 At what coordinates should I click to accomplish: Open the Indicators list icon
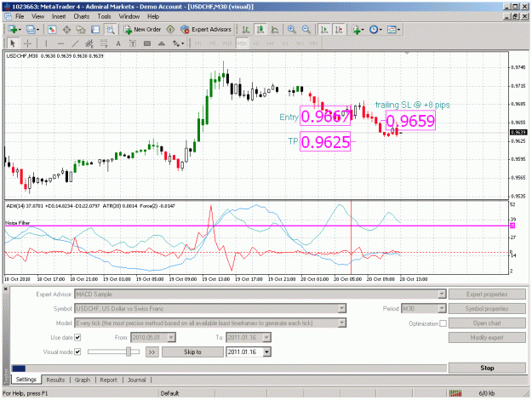click(x=358, y=30)
